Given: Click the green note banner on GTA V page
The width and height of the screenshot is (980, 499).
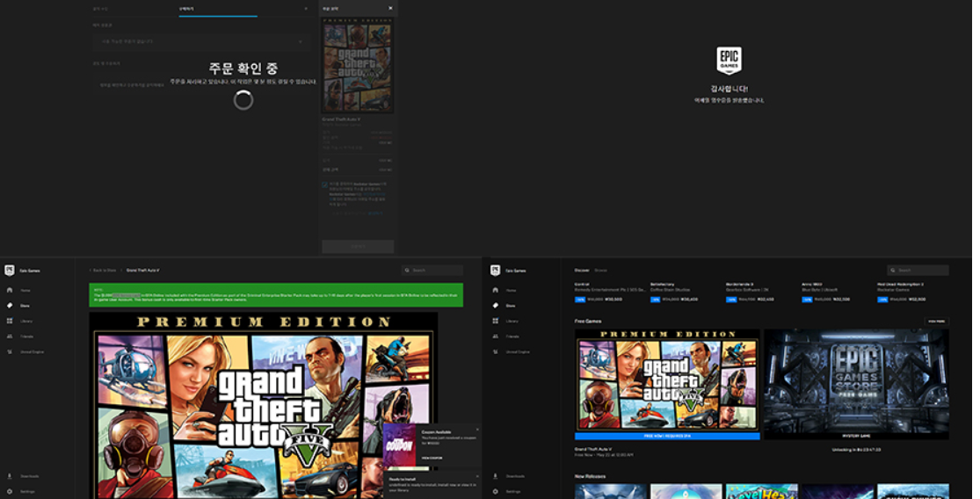Looking at the screenshot, I should (x=276, y=295).
